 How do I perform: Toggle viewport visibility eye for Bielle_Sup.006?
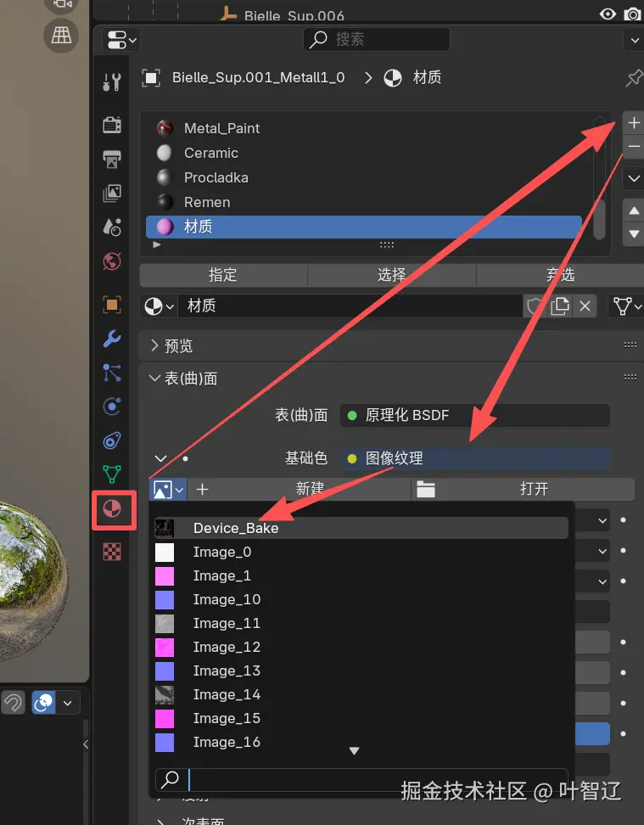(608, 14)
